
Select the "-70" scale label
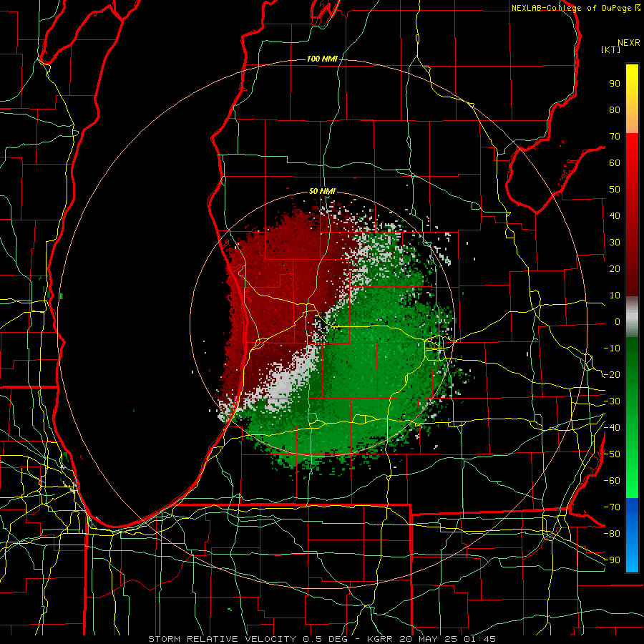(x=612, y=507)
